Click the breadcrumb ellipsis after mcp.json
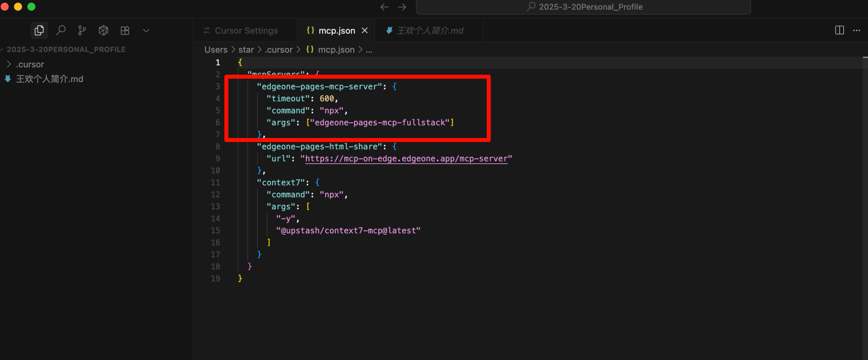 pyautogui.click(x=369, y=50)
